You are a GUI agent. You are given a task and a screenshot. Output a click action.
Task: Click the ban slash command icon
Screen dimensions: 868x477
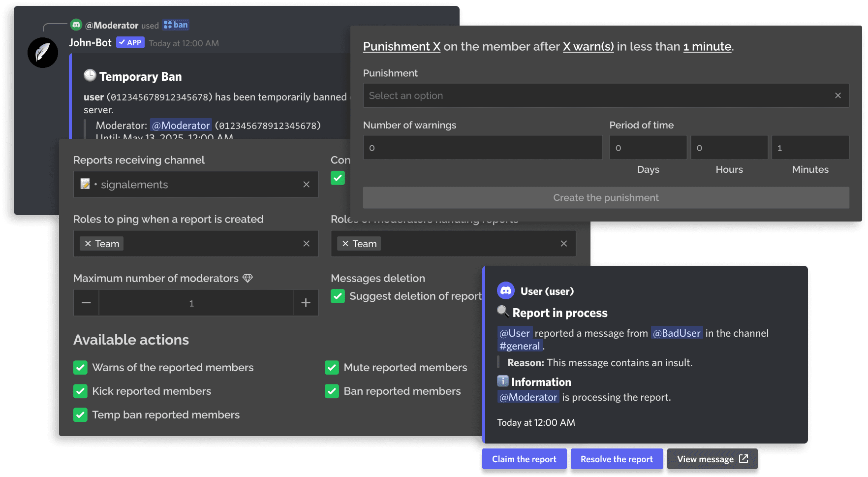point(168,25)
